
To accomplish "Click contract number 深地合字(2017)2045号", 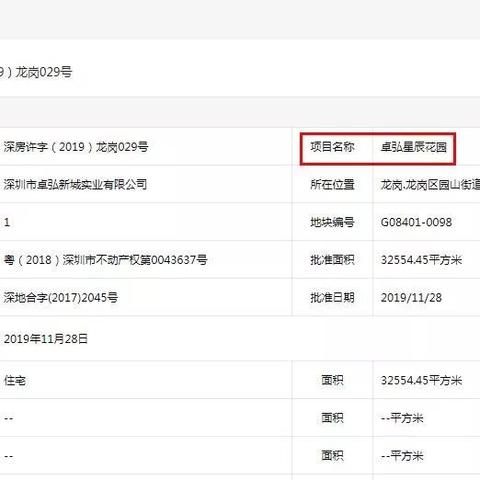I will [x=61, y=297].
